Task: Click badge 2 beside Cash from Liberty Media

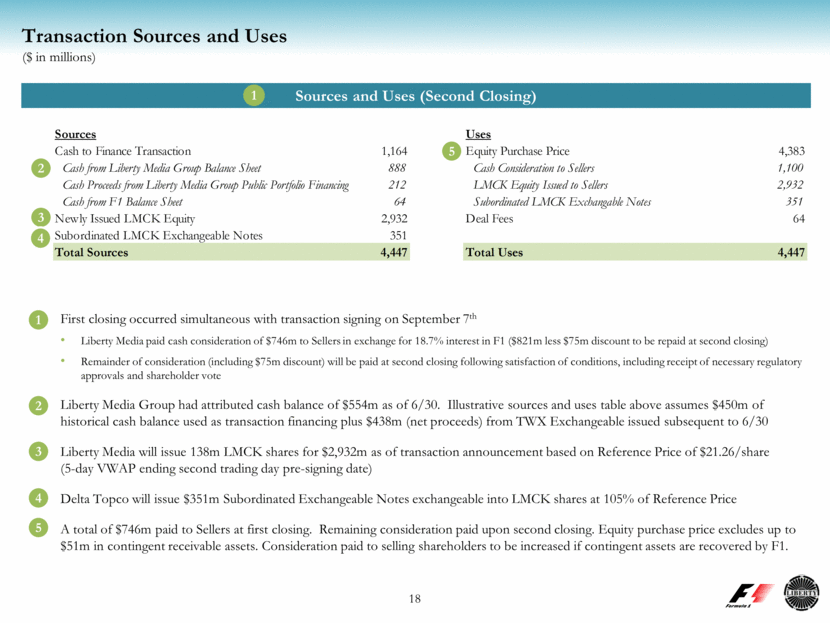Action: (x=39, y=168)
